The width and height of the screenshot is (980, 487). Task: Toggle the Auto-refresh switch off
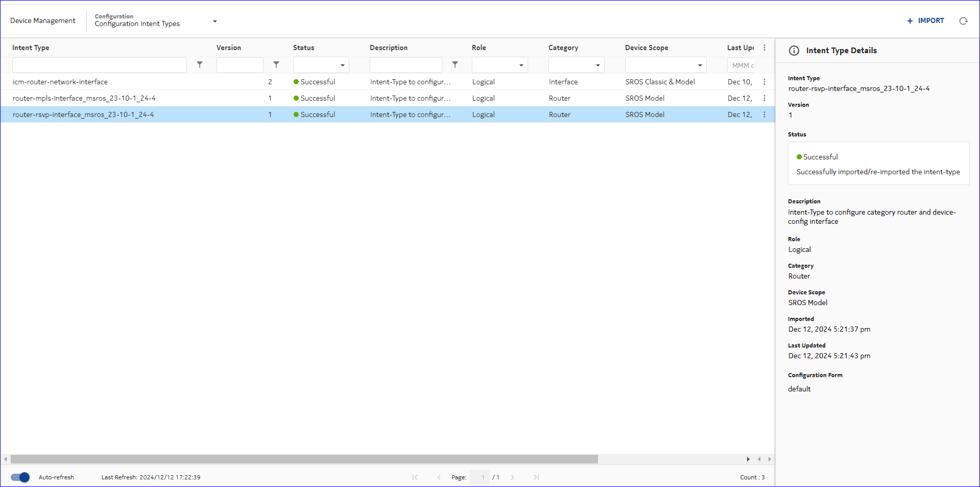click(x=20, y=477)
